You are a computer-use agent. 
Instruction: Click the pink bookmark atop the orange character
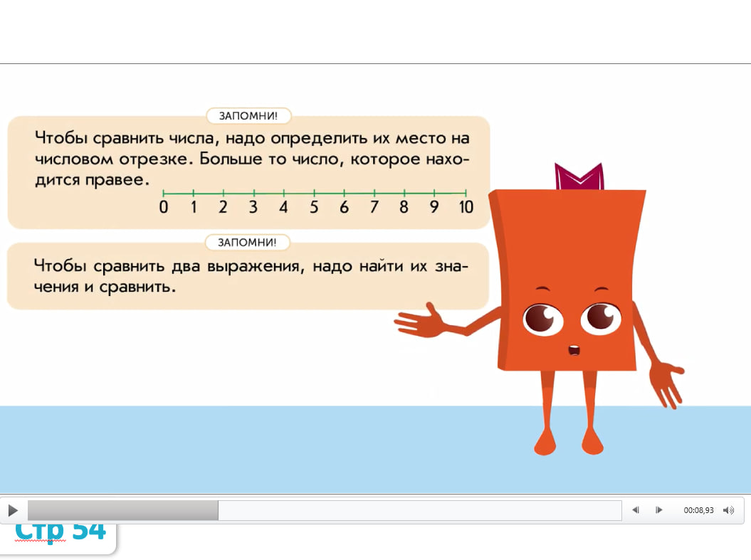(579, 176)
